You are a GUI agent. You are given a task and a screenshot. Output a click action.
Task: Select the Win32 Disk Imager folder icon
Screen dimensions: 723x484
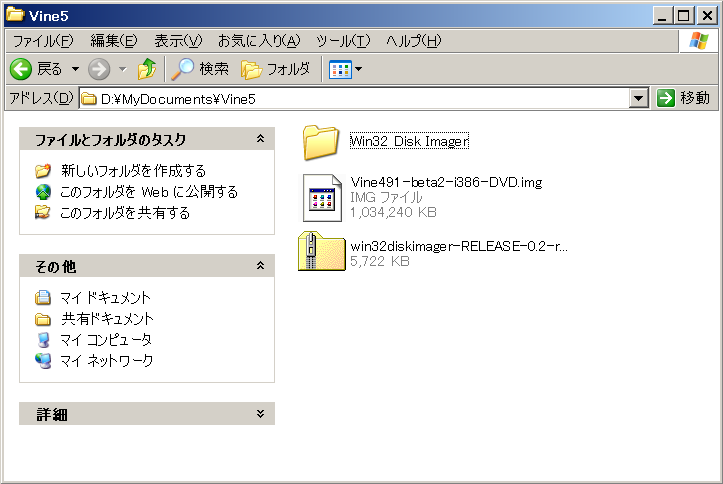click(321, 142)
